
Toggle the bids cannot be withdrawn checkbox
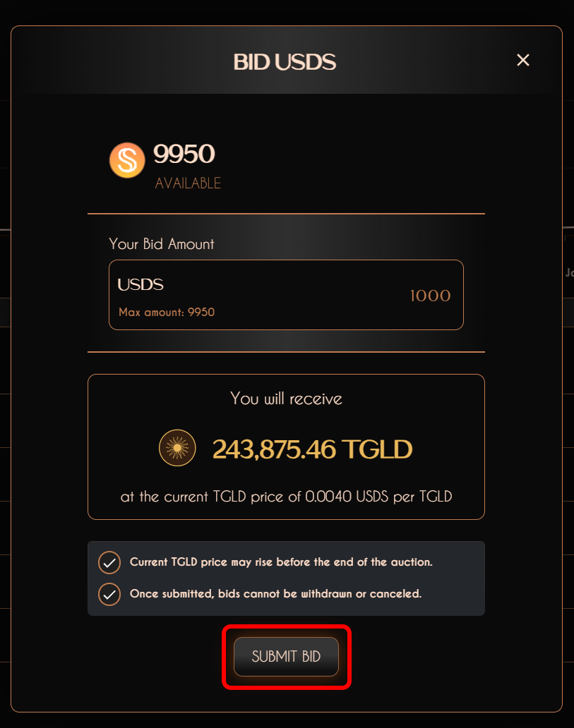click(x=109, y=594)
